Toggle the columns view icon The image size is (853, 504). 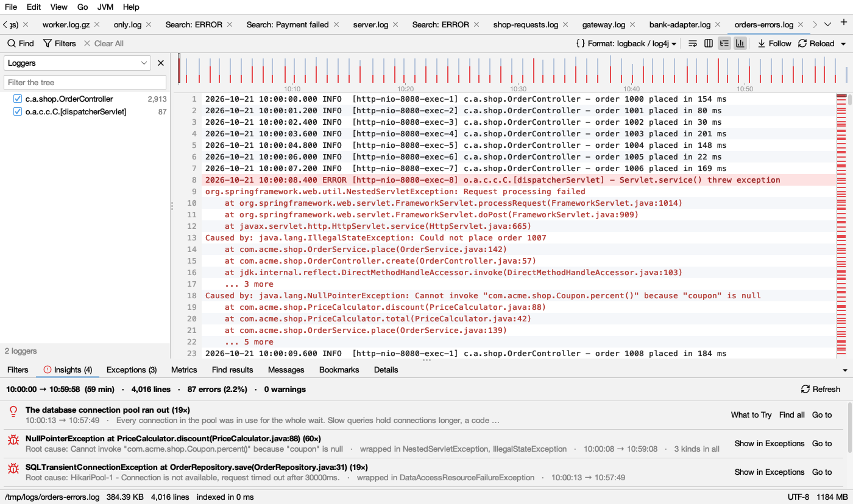coord(708,43)
